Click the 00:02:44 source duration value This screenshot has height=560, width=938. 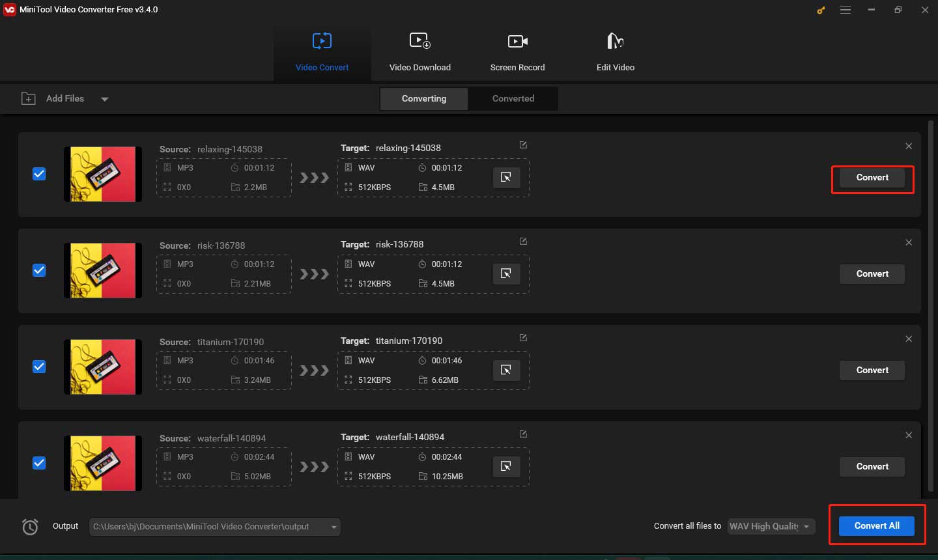[259, 456]
